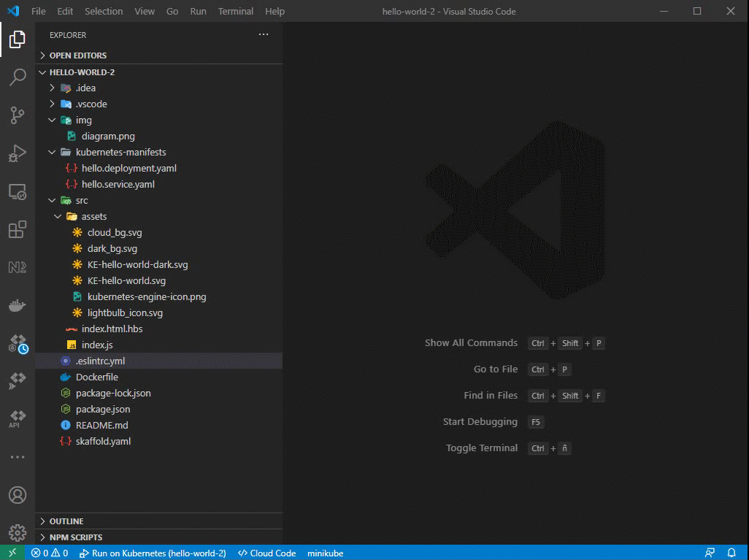Click Cloud Code in status bar
This screenshot has width=749, height=560.
[x=267, y=553]
